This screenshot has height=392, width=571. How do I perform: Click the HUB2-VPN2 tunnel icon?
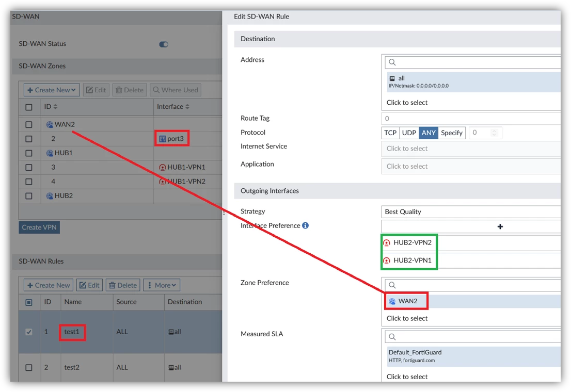click(387, 243)
